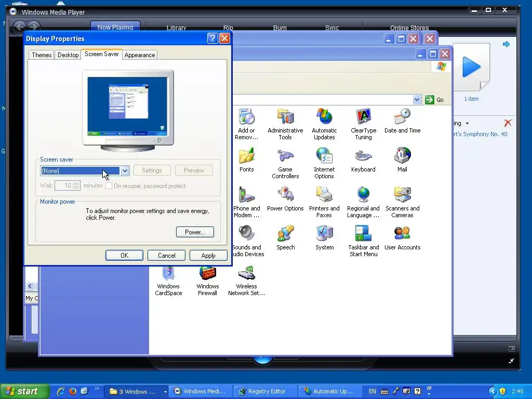Viewport: 532px width, 399px height.
Task: Show hidden tray icons arrow
Action: tap(493, 391)
